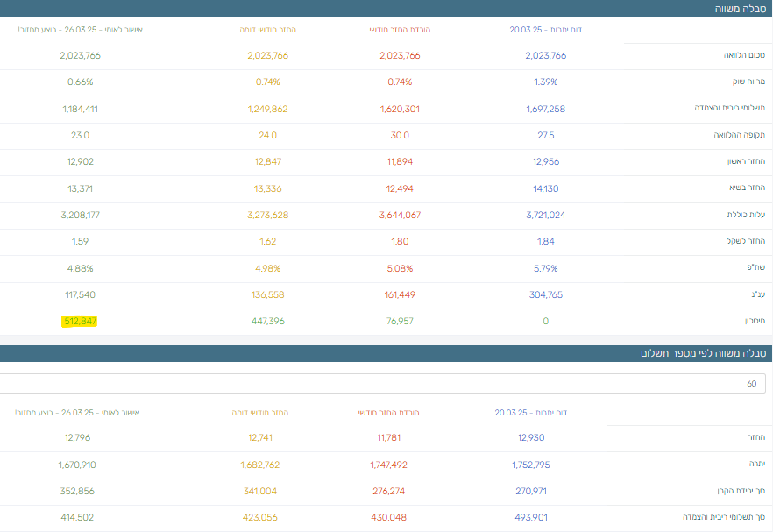Click the חיסכון row label
Viewport: 773px width, 532px height.
(753, 322)
